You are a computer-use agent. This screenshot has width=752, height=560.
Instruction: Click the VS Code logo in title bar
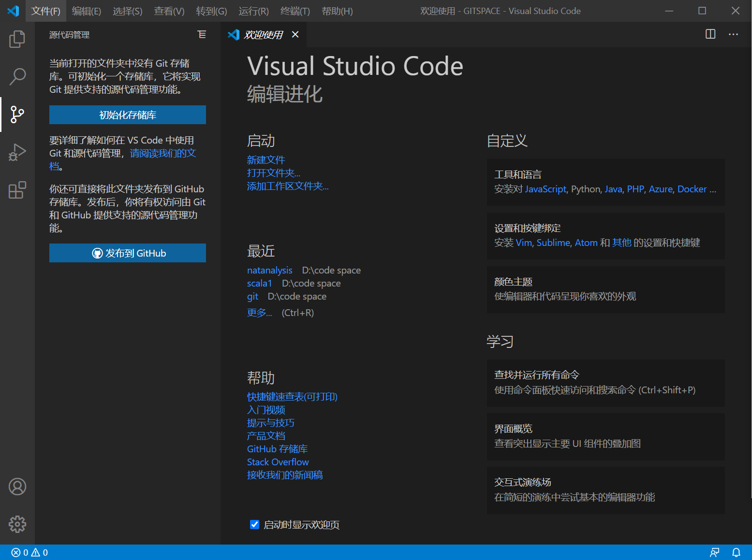[x=13, y=11]
